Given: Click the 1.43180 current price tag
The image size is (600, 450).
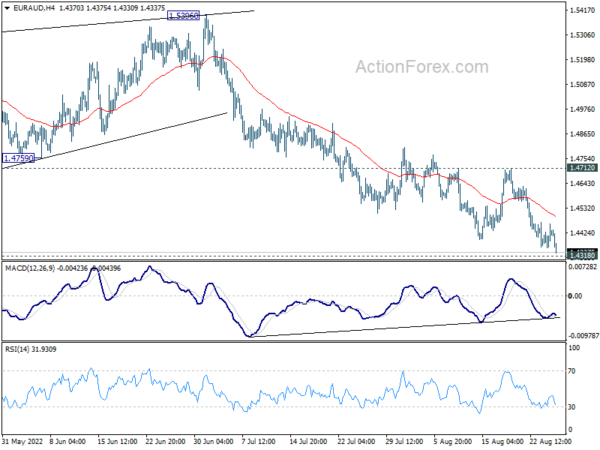Looking at the screenshot, I should (583, 255).
